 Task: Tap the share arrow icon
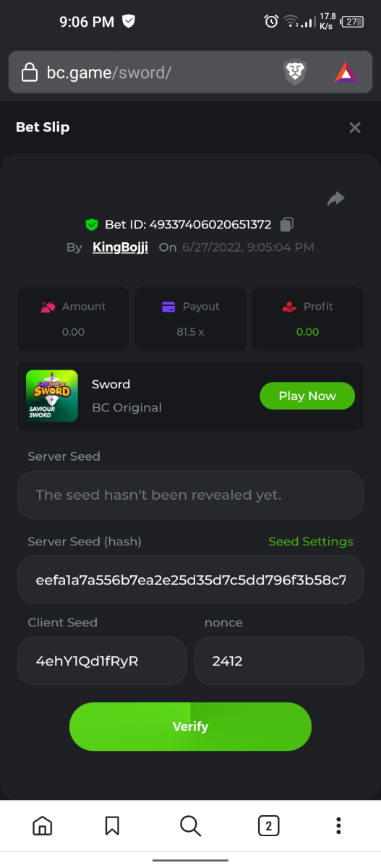(x=336, y=199)
